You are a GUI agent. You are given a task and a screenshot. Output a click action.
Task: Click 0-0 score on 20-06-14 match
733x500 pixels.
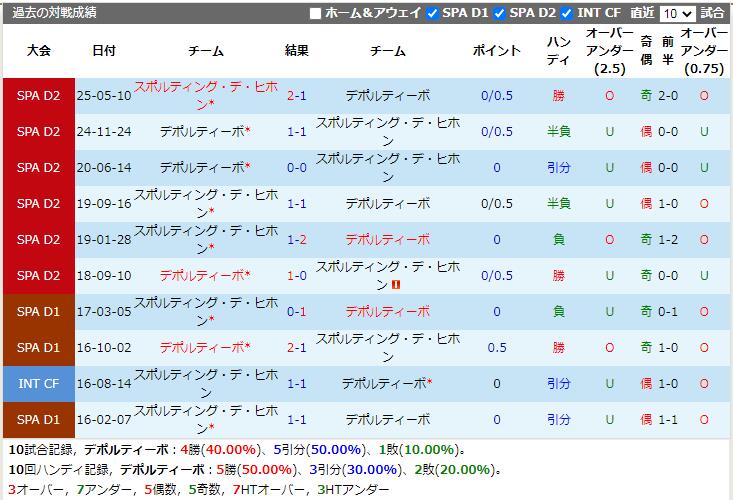point(297,168)
